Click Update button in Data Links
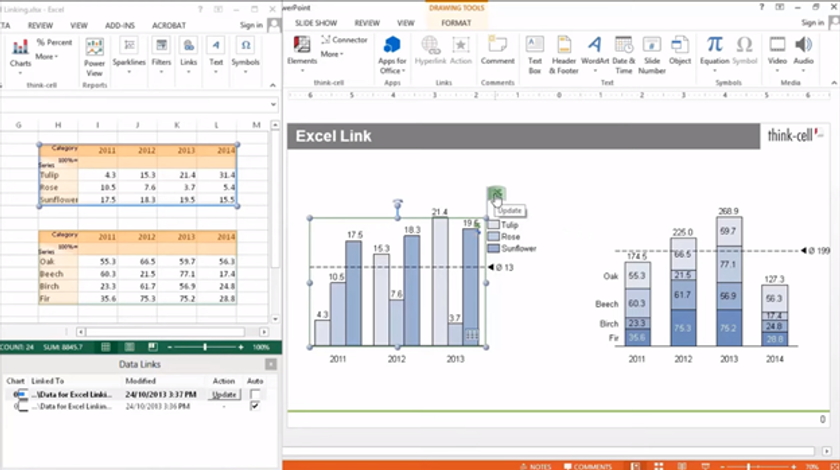Screen dimensions: 840x470 tap(224, 394)
